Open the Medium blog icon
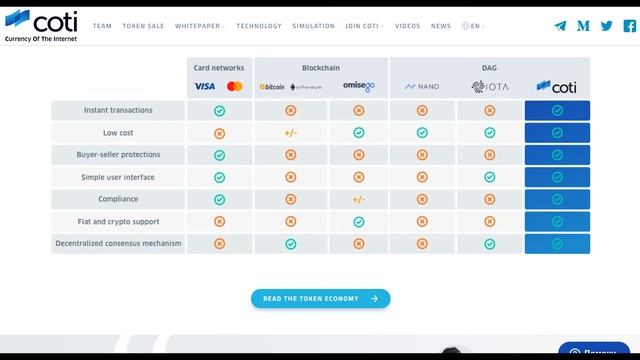 pos(583,26)
